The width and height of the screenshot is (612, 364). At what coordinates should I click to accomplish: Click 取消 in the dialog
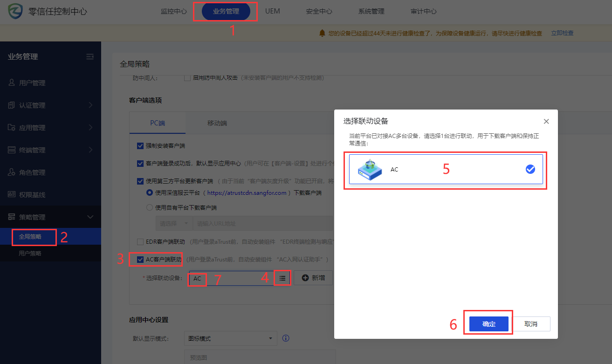tap(531, 324)
